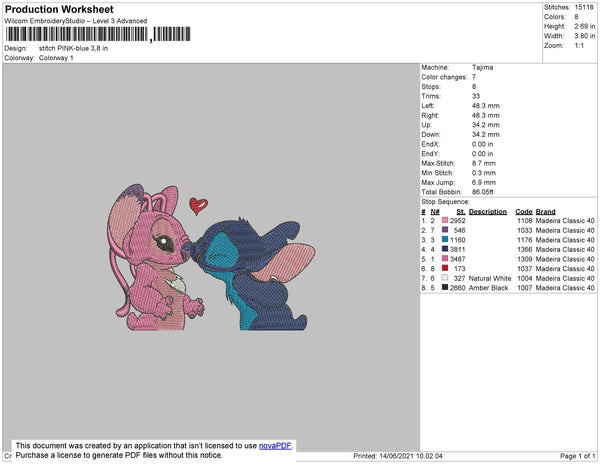Image resolution: width=600 pixels, height=464 pixels.
Task: Click thread code 1004
Action: click(525, 278)
